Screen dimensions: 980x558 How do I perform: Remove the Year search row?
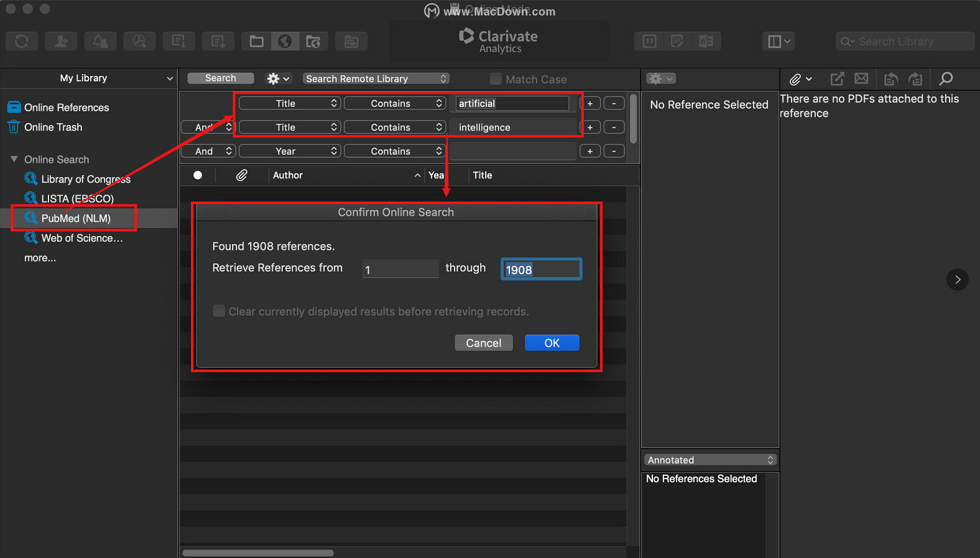pyautogui.click(x=614, y=151)
